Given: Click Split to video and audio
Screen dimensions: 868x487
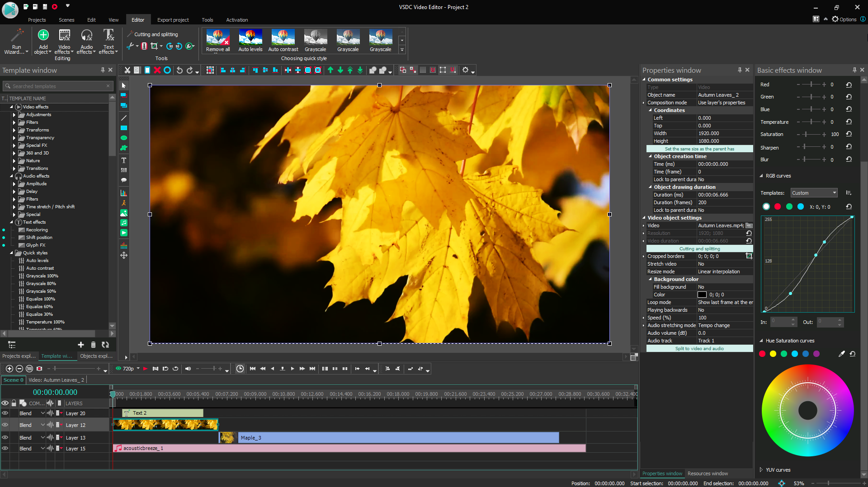Looking at the screenshot, I should pos(699,349).
